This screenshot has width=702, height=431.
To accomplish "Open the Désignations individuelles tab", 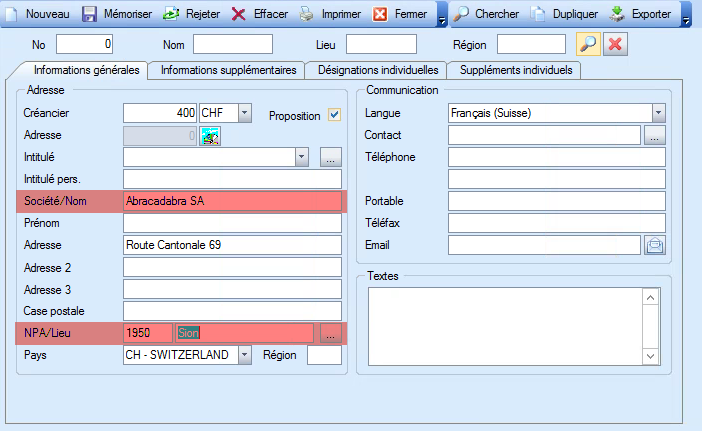I will pos(377,71).
